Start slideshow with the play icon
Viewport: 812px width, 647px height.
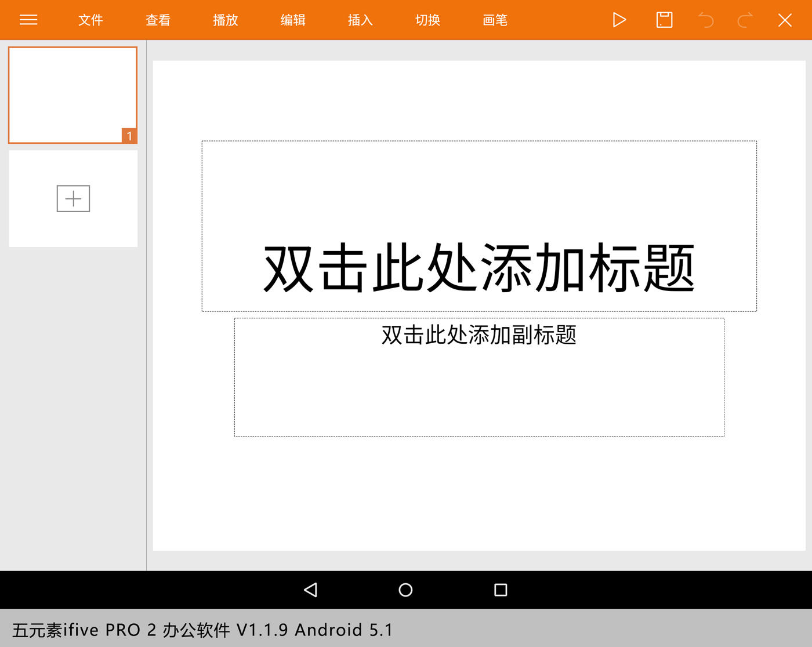click(619, 20)
